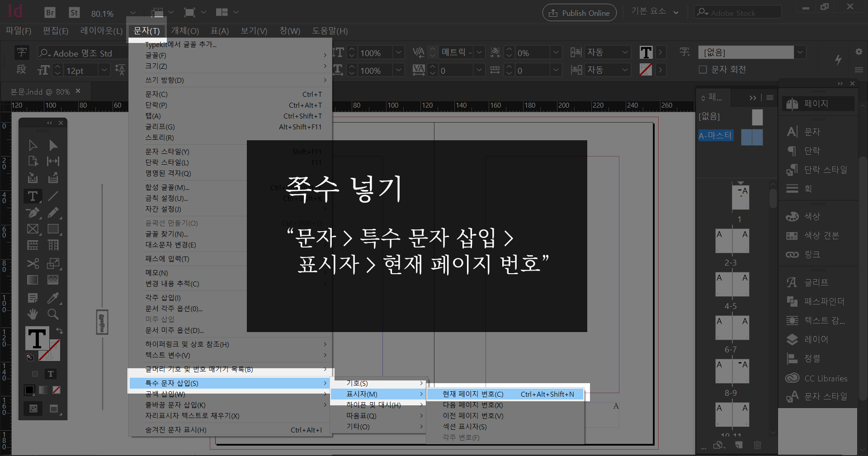Select the Line tool

(x=53, y=196)
